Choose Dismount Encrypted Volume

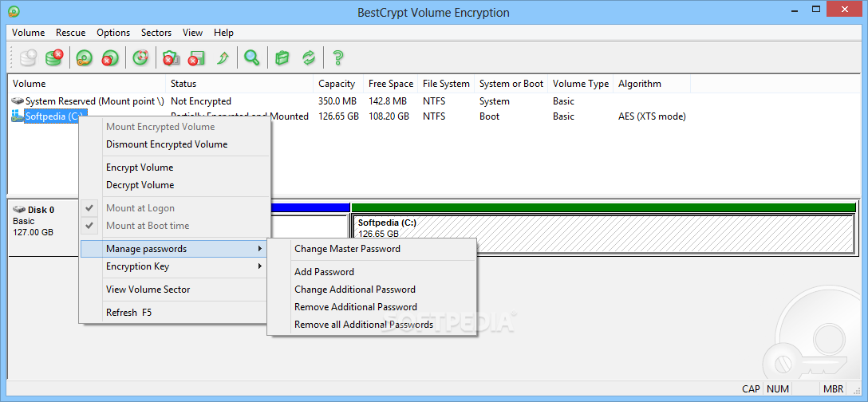[175, 144]
